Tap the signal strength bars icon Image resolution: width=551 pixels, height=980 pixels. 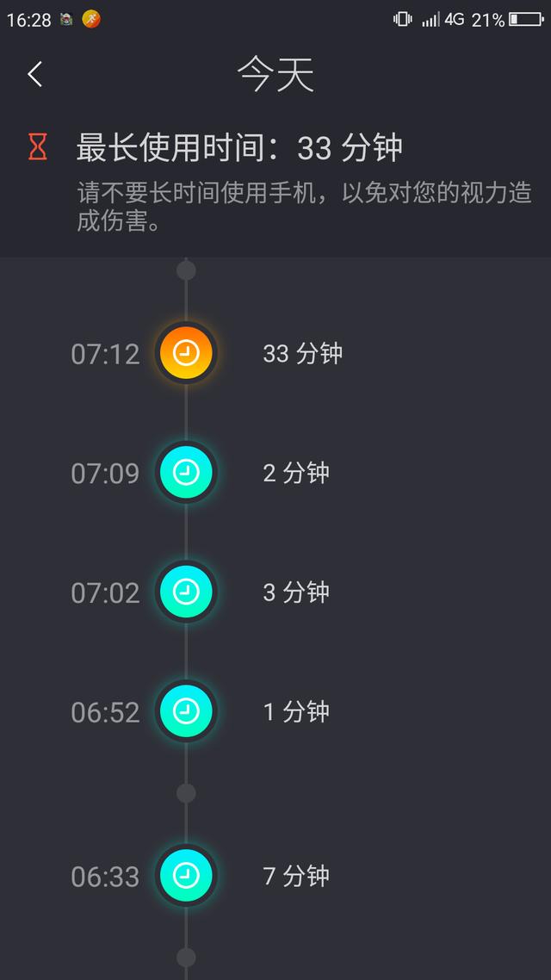(x=430, y=19)
